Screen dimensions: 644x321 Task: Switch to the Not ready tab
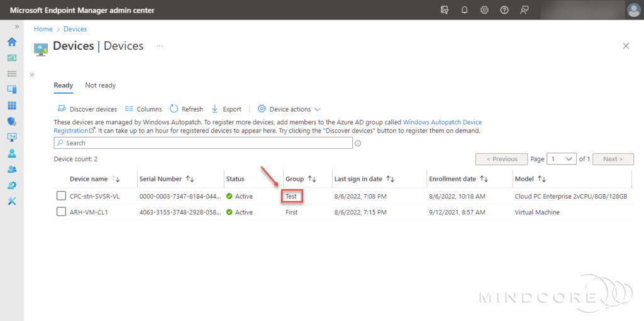pos(100,85)
